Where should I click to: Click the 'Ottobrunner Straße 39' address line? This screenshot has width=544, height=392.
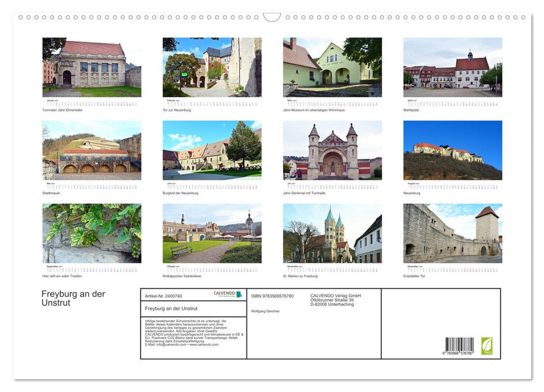[x=332, y=300]
